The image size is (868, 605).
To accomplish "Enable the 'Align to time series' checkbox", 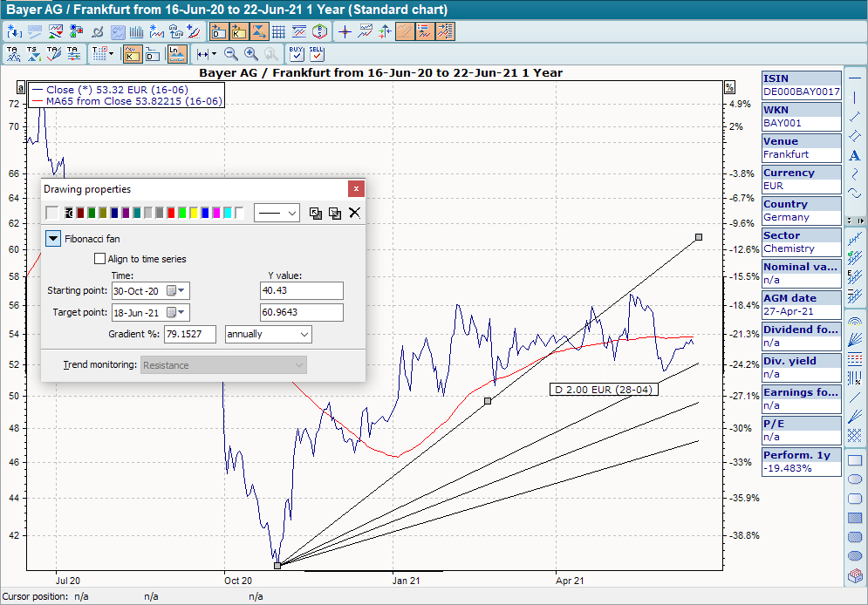I will tap(99, 259).
